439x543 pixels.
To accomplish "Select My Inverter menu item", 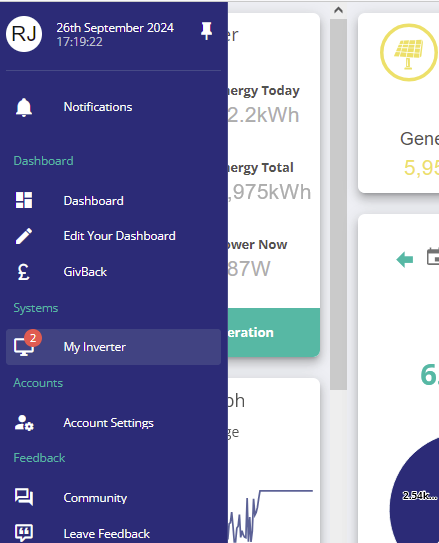I will pos(113,347).
